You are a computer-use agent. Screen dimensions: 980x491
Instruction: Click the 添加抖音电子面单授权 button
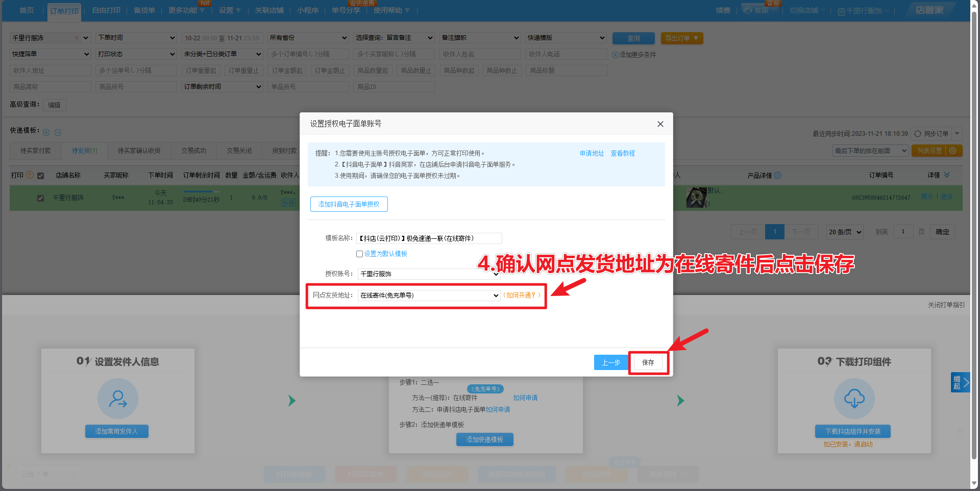point(349,204)
